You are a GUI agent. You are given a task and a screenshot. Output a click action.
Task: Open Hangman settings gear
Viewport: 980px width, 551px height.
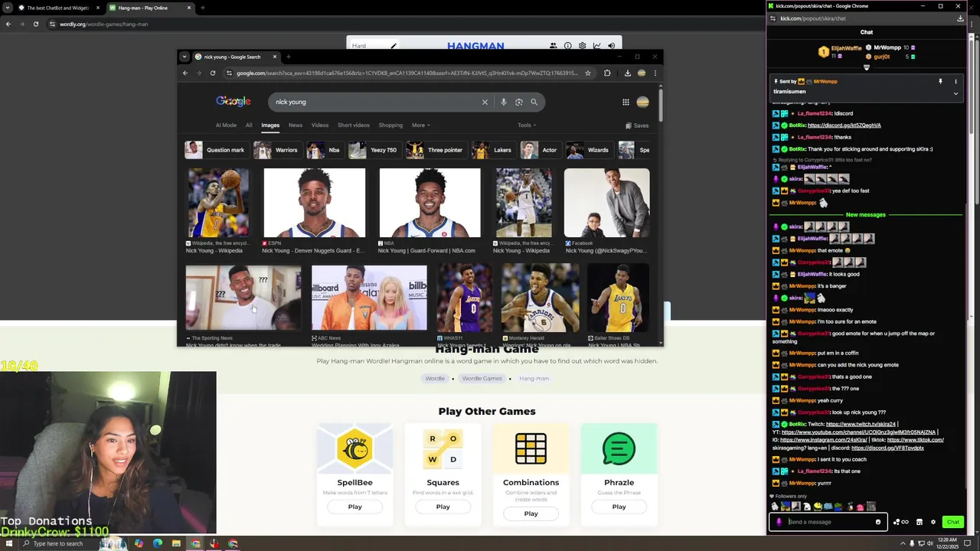coord(582,46)
